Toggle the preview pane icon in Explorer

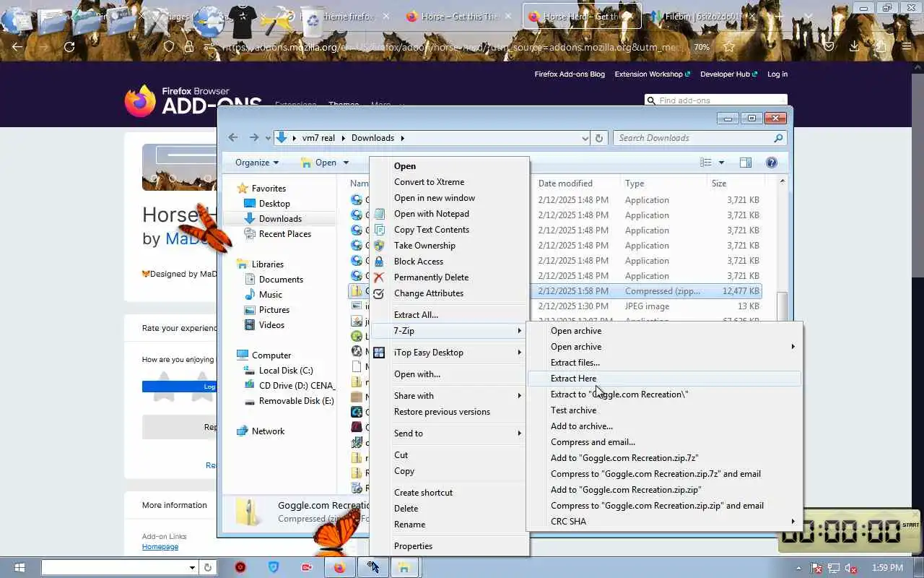pos(746,163)
